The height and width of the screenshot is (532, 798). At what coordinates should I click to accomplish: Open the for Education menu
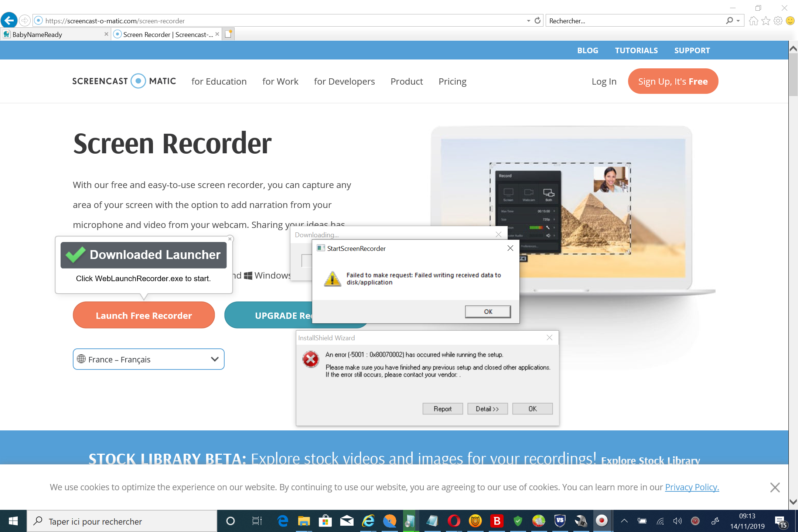coord(219,81)
